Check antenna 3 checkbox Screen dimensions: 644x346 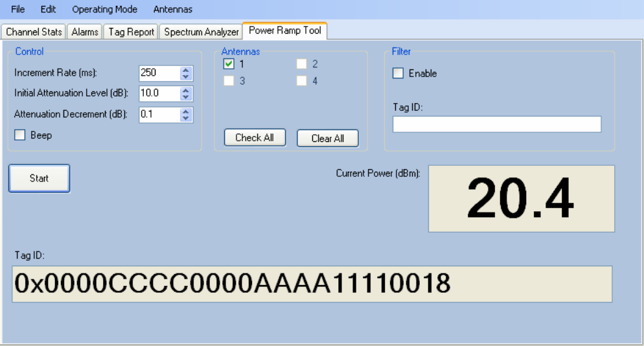(x=229, y=80)
